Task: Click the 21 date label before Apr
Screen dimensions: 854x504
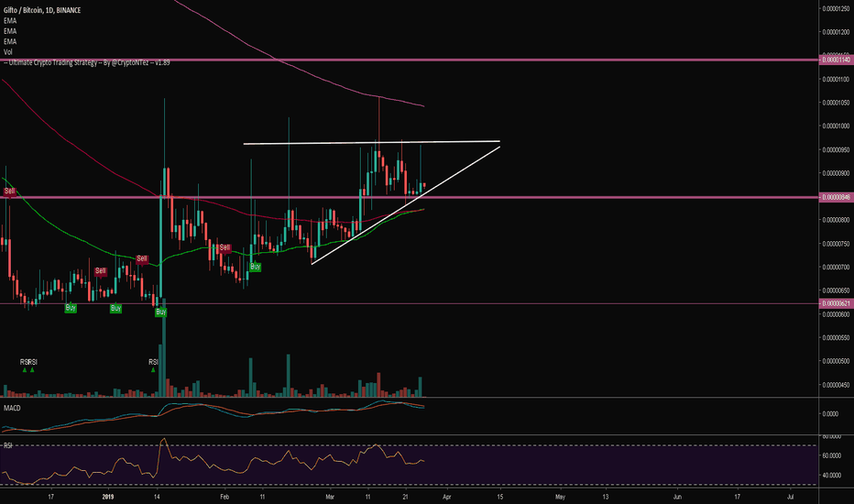Action: 405,497
